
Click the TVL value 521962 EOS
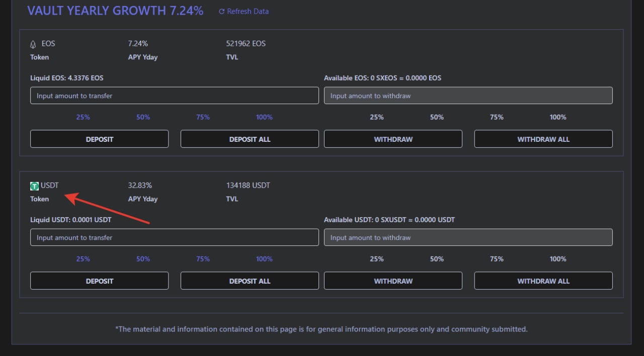point(246,44)
